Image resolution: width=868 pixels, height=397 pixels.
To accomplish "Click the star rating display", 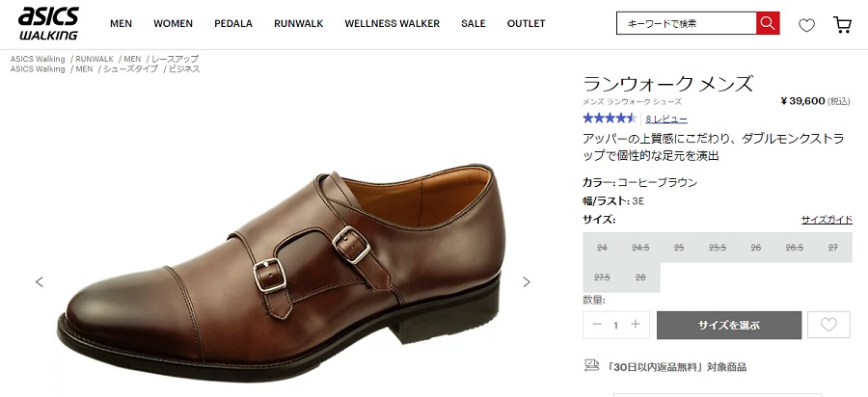I will [x=610, y=119].
